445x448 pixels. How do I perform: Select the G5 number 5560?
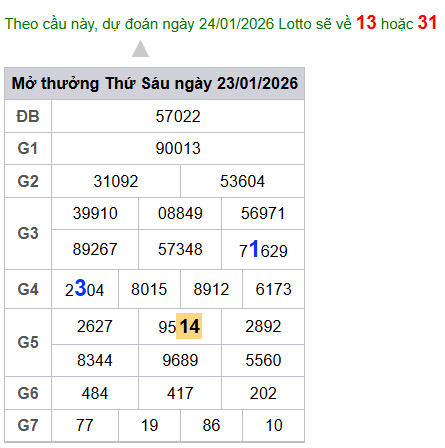click(263, 360)
